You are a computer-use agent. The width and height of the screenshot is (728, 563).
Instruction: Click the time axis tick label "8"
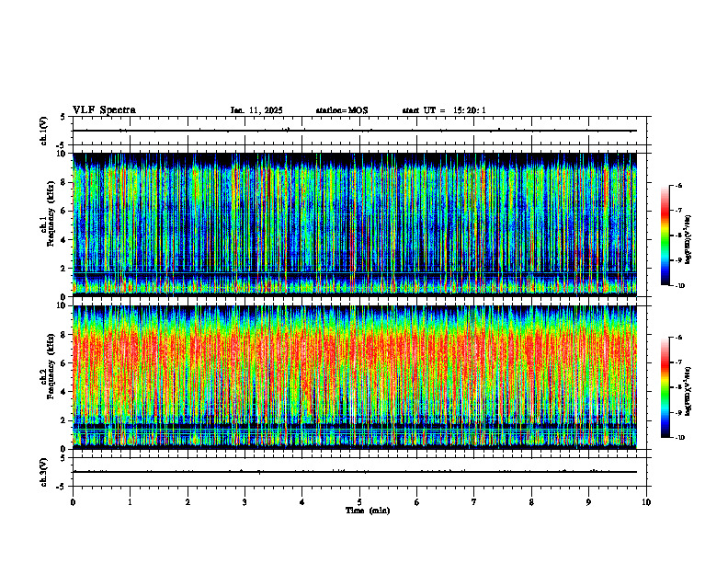tap(531, 502)
